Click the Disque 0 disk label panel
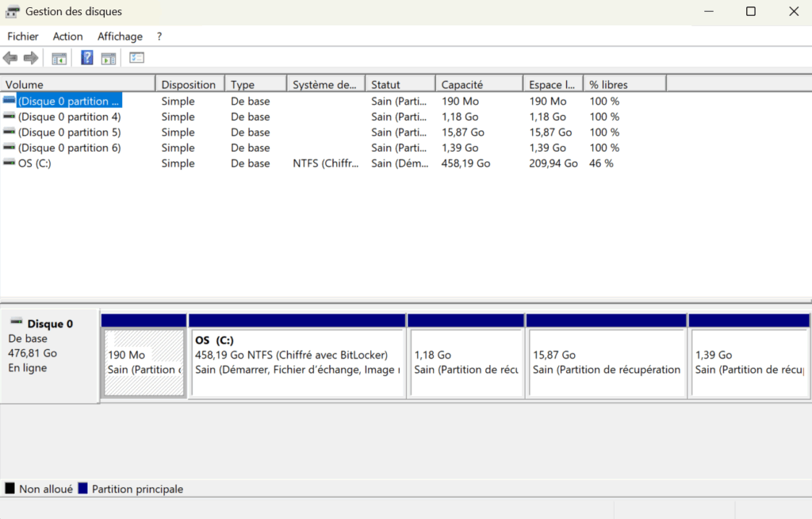Screen dimensions: 812x519 [50, 356]
